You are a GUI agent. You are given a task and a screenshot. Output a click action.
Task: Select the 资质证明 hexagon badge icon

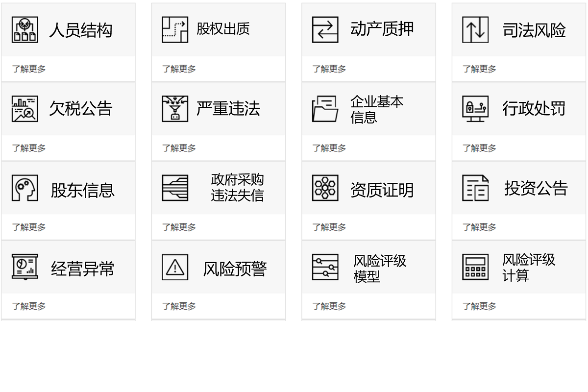pos(324,188)
